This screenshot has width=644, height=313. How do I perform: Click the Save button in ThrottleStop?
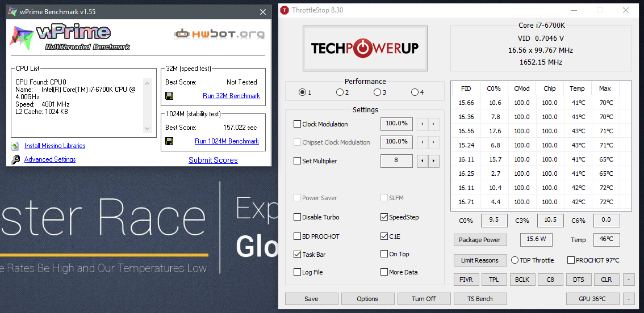click(311, 299)
